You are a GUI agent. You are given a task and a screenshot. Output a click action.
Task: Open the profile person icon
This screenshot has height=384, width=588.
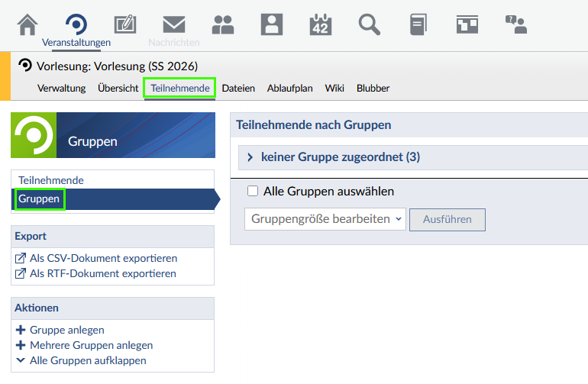pos(272,24)
